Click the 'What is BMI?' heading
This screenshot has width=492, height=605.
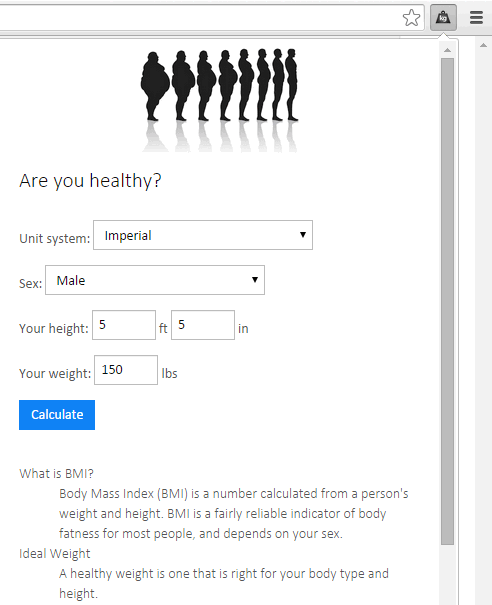[56, 473]
